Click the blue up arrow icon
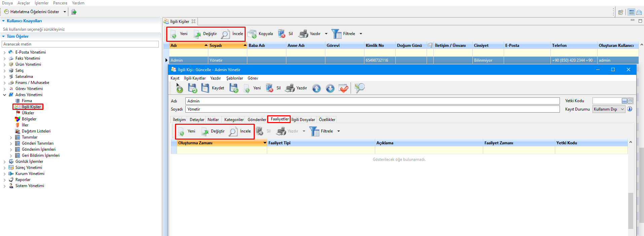 point(316,88)
